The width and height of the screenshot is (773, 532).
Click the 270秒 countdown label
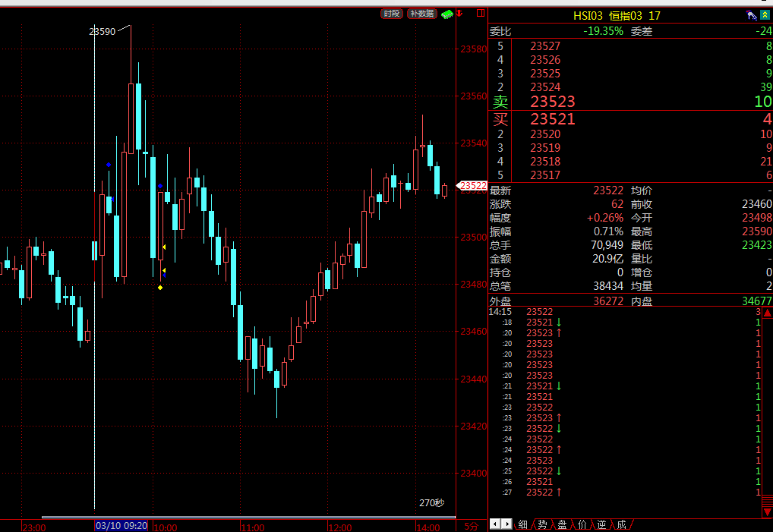click(x=431, y=503)
